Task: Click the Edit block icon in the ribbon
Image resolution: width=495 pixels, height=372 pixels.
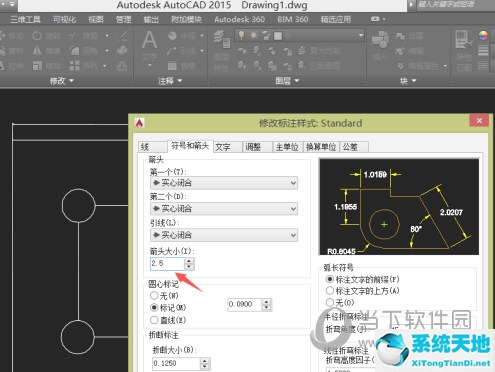Action: click(x=409, y=51)
